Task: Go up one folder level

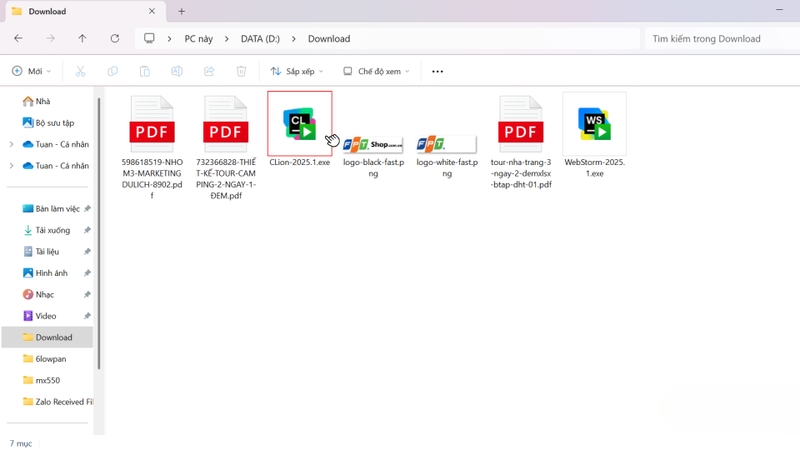Action: click(82, 38)
